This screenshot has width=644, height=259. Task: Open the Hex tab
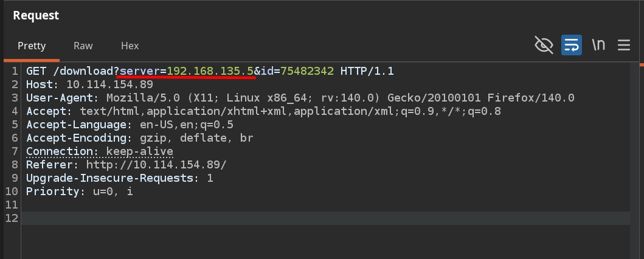click(x=130, y=46)
